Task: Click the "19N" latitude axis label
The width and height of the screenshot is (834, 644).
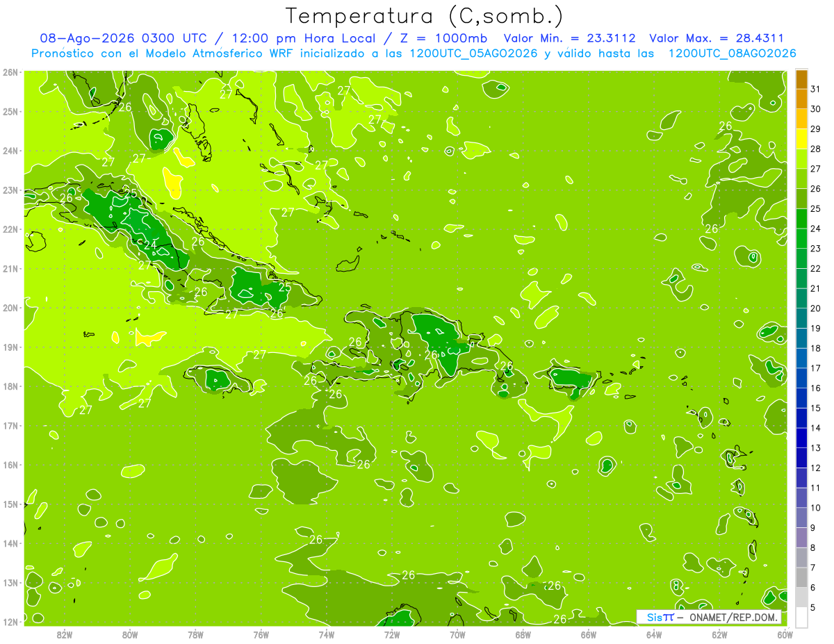Action: 10,347
